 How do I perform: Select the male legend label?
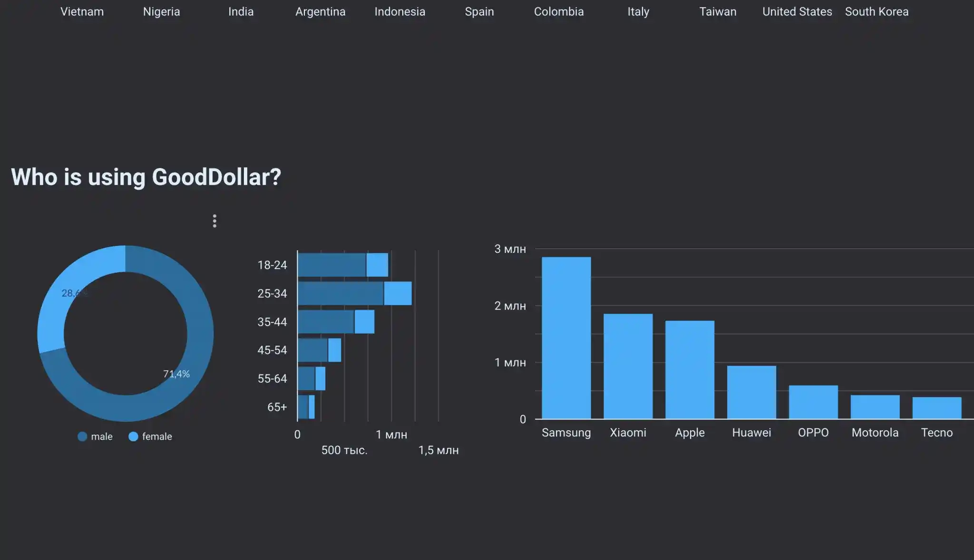pyautogui.click(x=102, y=436)
